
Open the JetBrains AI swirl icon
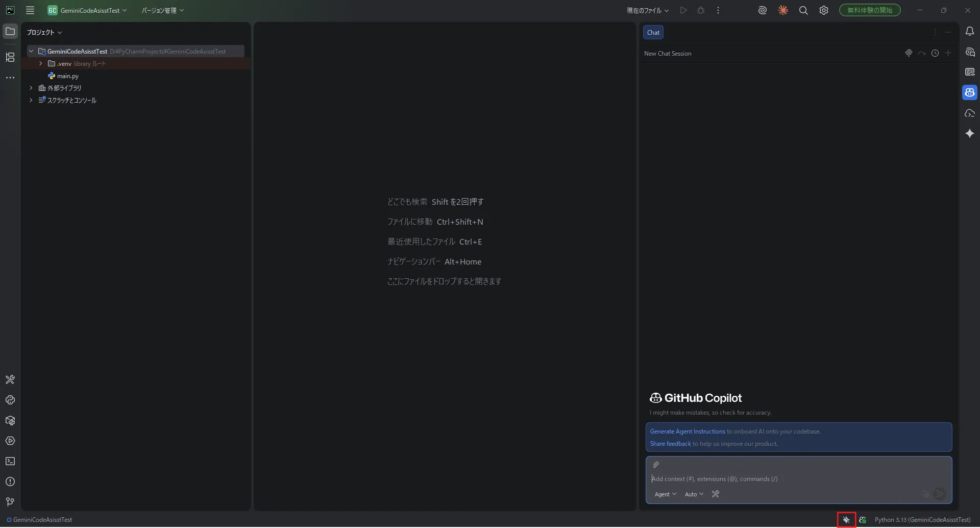tap(763, 10)
